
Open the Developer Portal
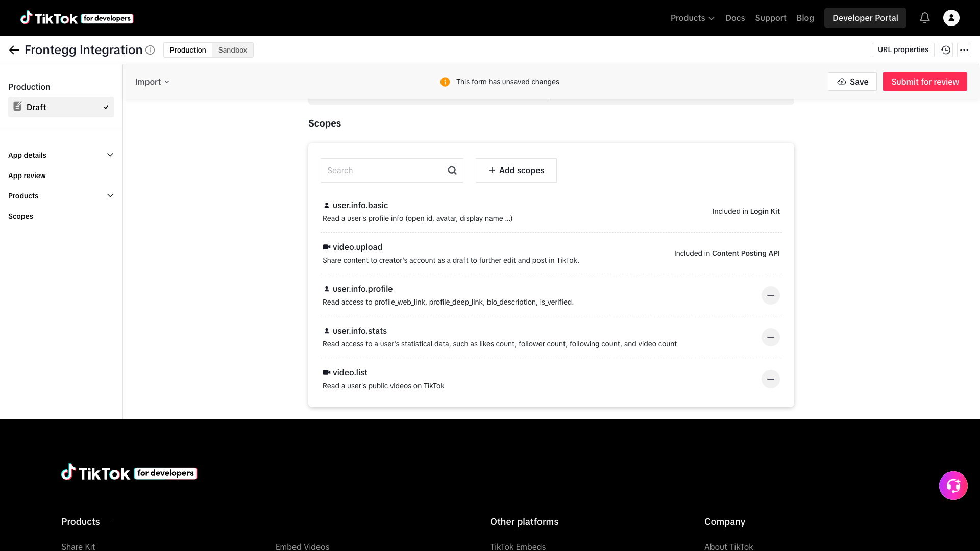tap(865, 18)
